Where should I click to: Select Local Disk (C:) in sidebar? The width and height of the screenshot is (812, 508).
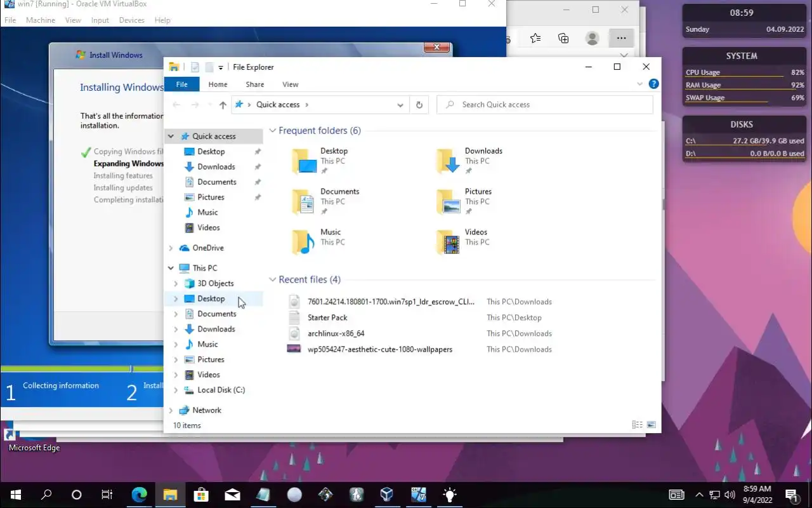(x=221, y=391)
